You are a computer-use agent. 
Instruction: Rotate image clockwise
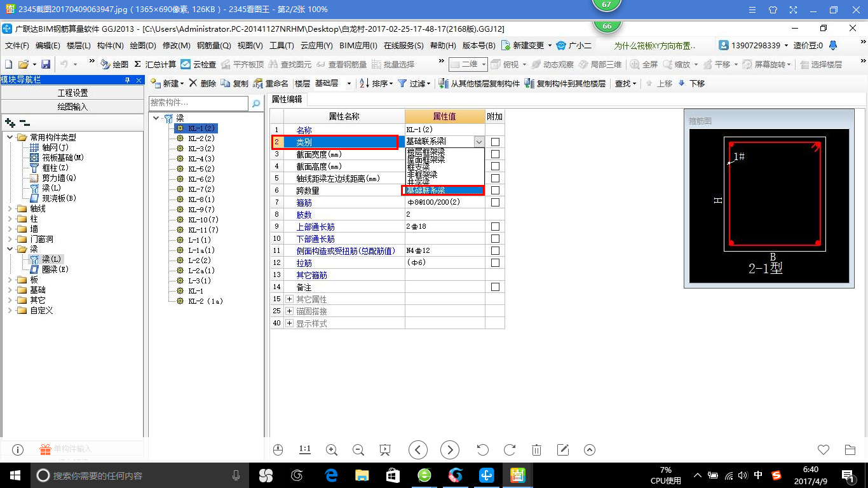[509, 450]
